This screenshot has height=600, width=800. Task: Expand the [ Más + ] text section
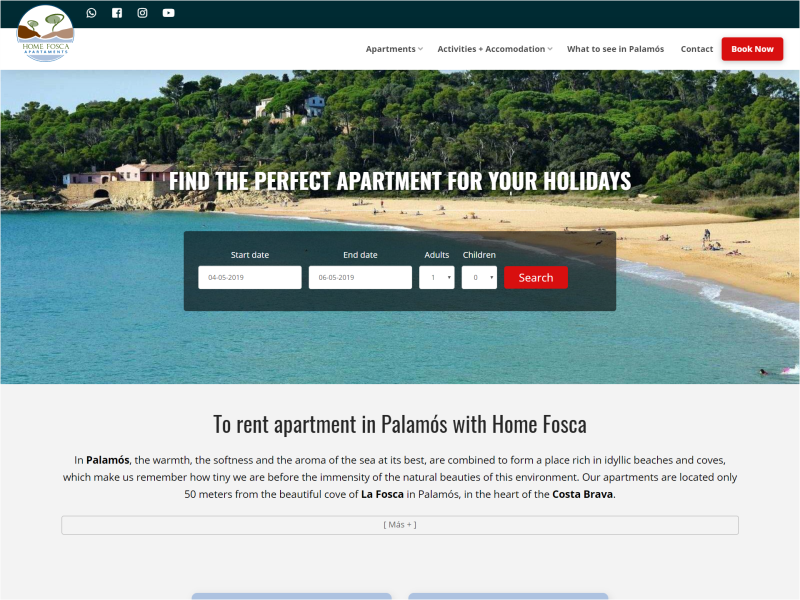400,525
